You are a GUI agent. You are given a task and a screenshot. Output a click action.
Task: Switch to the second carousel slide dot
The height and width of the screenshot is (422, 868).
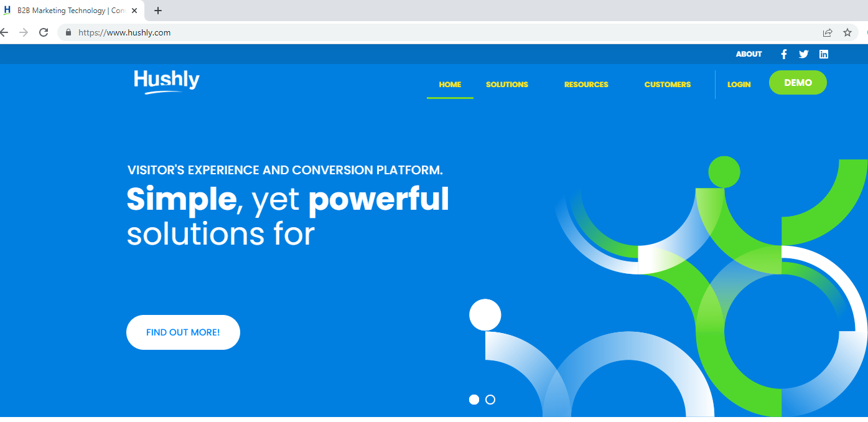(490, 400)
